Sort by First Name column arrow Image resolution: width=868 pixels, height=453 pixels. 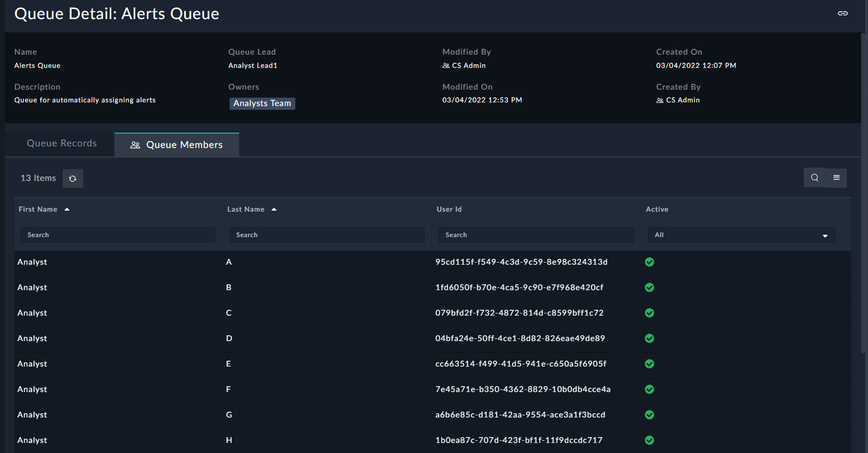67,210
